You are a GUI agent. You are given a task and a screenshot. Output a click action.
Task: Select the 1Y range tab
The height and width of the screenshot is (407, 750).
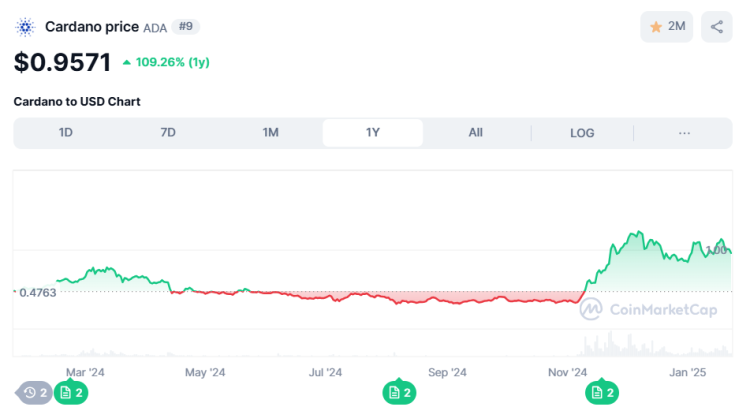tap(372, 133)
